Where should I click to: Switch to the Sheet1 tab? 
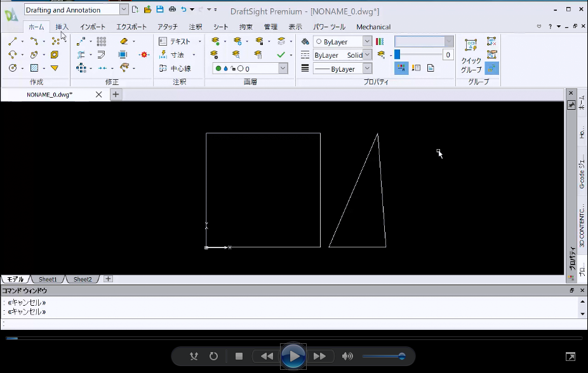point(48,279)
